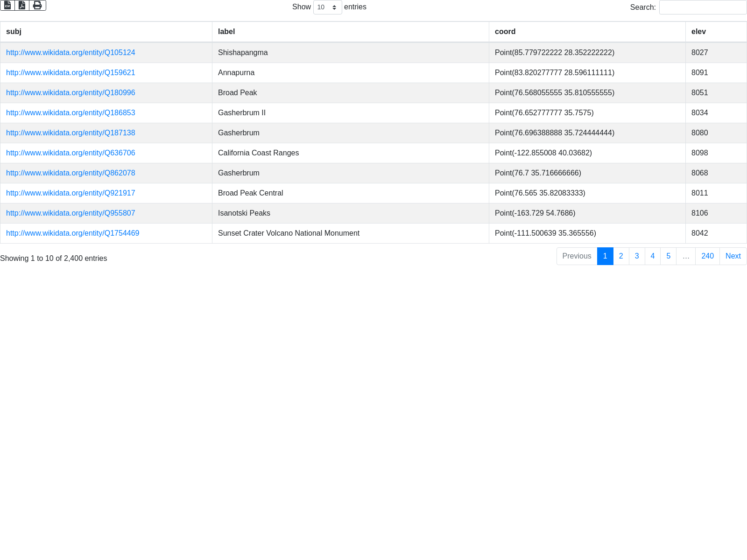Export the table as PDF

click(x=22, y=5)
